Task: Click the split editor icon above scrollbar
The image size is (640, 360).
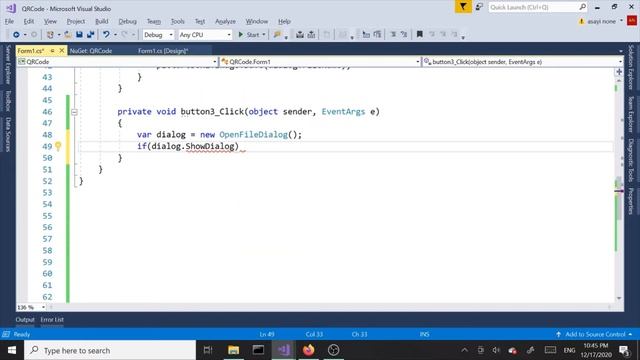Action: (619, 72)
